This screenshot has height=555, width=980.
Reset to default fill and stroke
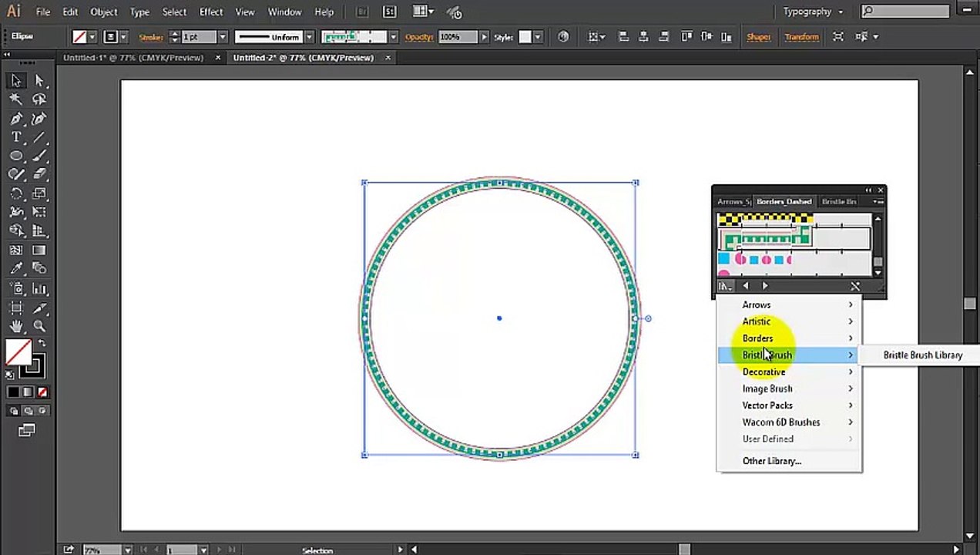(x=10, y=375)
